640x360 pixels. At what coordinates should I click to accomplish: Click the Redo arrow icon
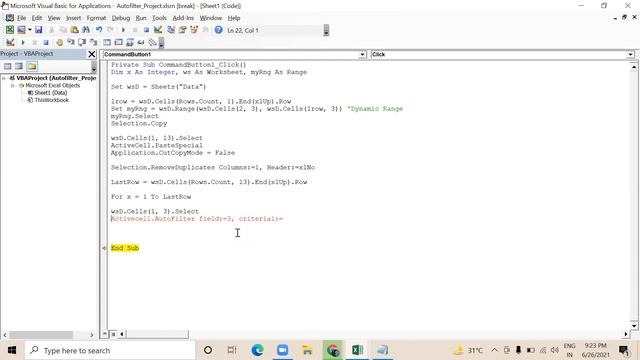point(110,30)
